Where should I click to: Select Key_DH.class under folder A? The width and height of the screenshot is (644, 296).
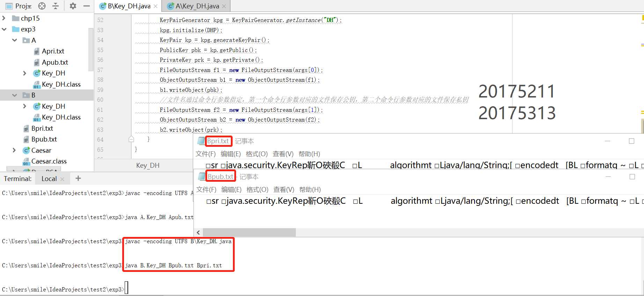[61, 84]
